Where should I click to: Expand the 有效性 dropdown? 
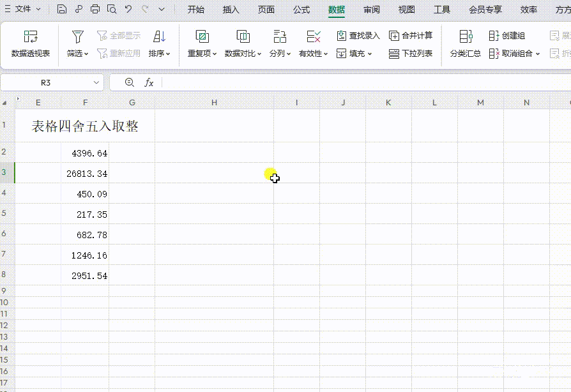coord(326,54)
